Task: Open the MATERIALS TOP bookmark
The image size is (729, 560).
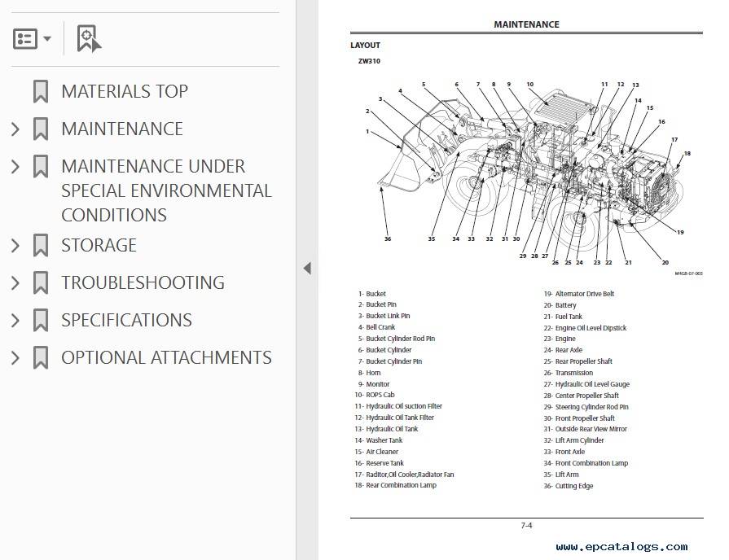Action: [125, 91]
